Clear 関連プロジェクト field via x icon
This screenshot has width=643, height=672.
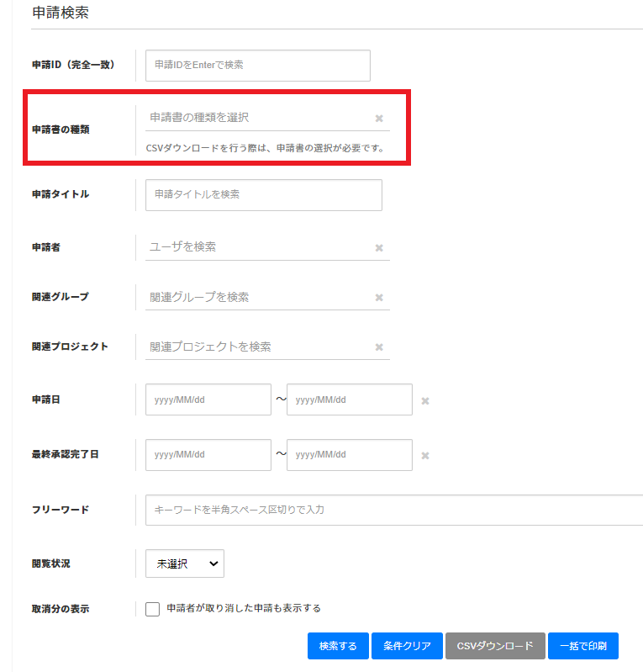(x=379, y=347)
